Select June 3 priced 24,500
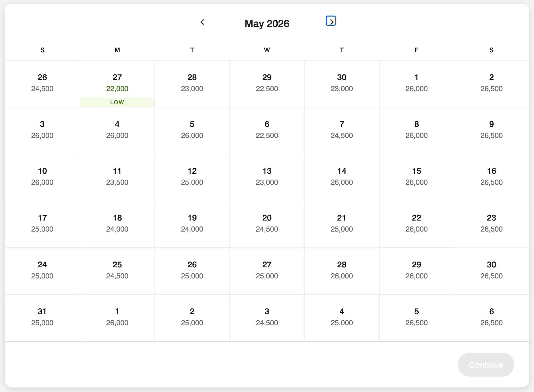 click(267, 318)
